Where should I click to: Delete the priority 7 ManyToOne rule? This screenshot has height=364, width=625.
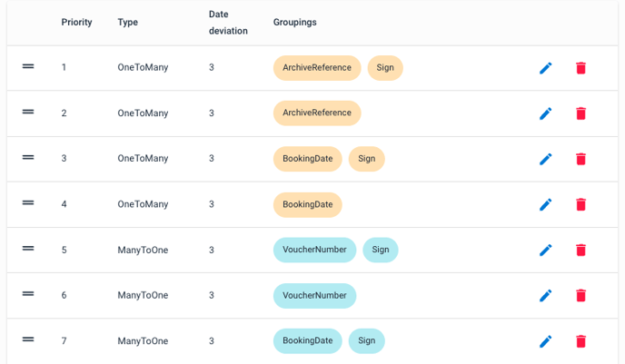(581, 341)
